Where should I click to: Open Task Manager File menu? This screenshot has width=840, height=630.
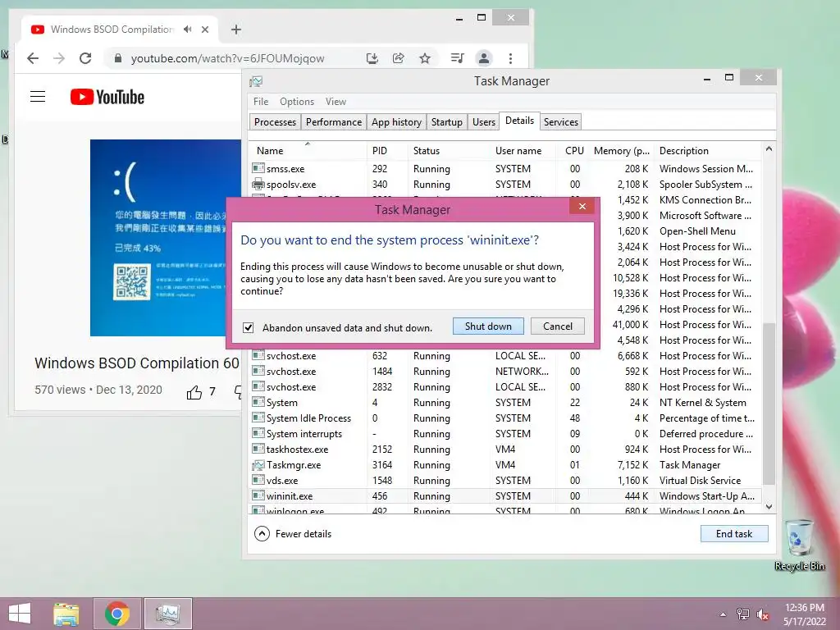(261, 102)
